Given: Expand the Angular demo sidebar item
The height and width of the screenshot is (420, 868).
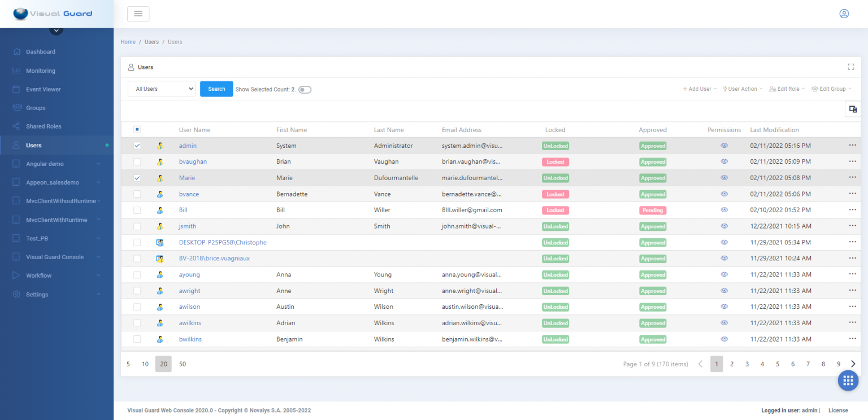Looking at the screenshot, I should 57,164.
